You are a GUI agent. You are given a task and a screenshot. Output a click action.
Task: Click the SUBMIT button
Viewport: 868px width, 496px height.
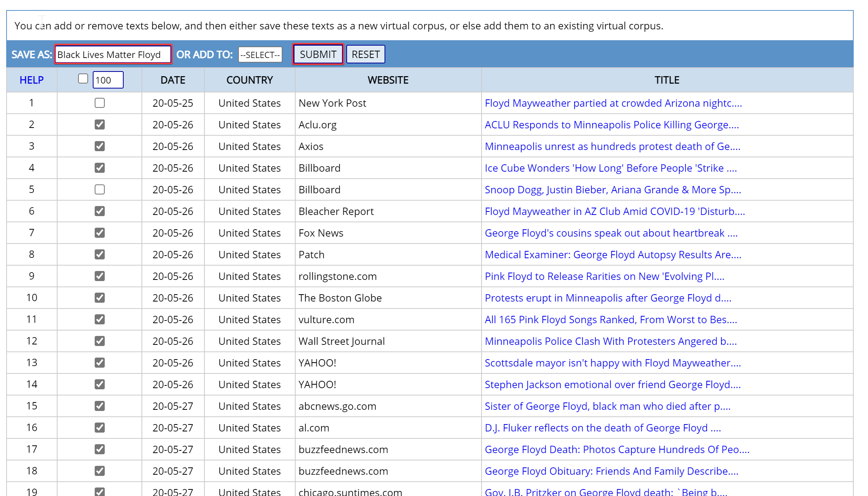318,55
